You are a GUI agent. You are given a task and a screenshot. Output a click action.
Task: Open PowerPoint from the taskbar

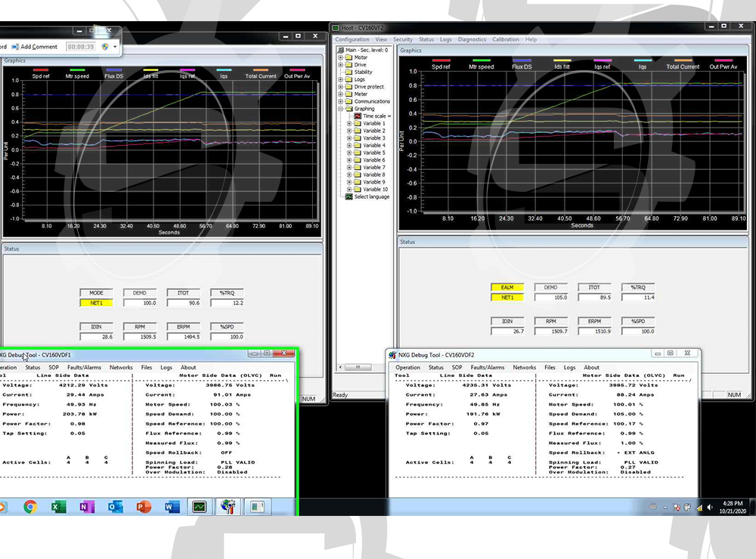tap(144, 507)
